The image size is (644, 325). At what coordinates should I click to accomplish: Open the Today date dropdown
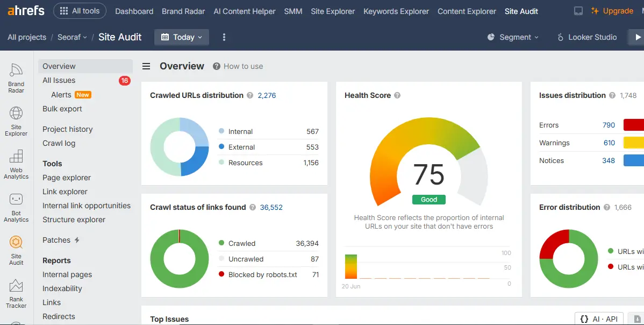(182, 37)
